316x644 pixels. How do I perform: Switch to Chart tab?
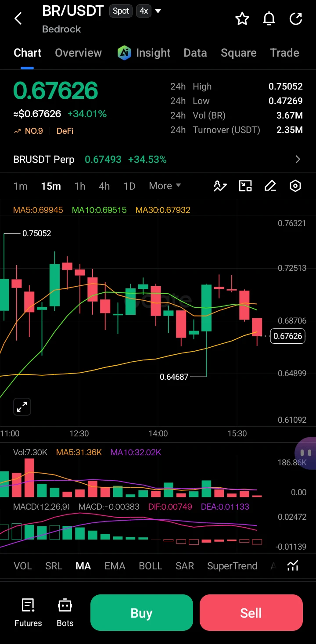pyautogui.click(x=27, y=53)
